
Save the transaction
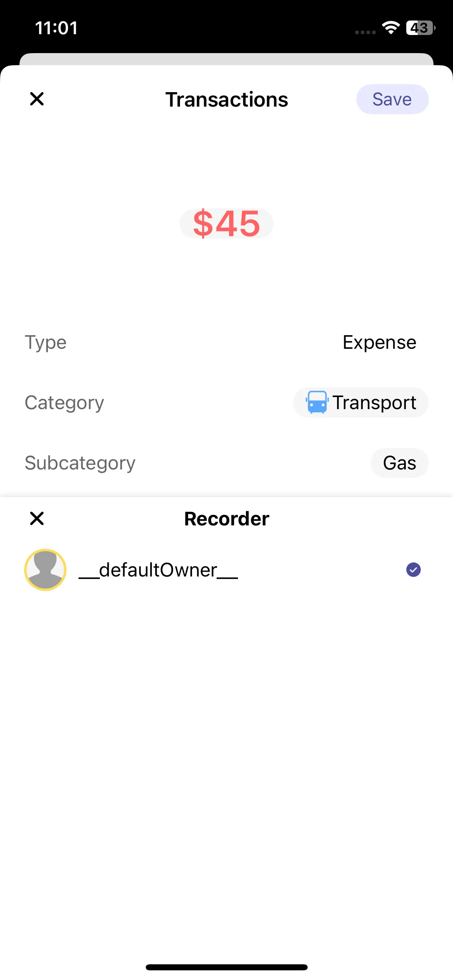click(392, 99)
